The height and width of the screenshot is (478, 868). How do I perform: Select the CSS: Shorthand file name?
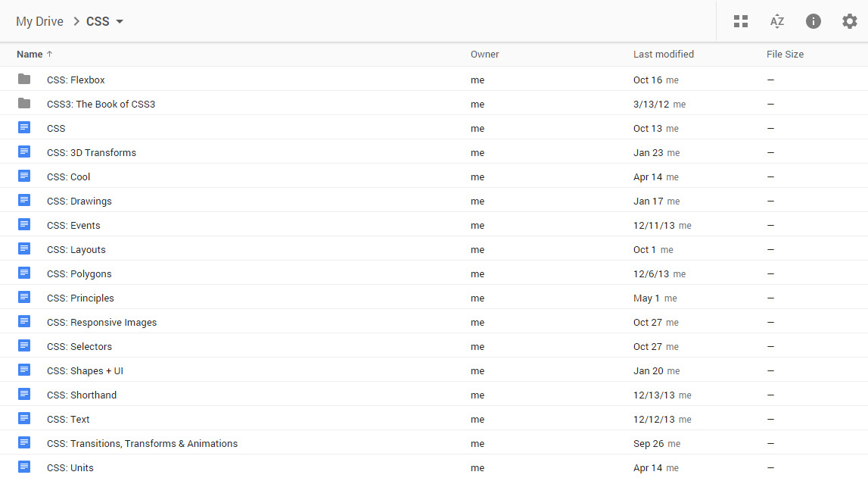(x=82, y=395)
